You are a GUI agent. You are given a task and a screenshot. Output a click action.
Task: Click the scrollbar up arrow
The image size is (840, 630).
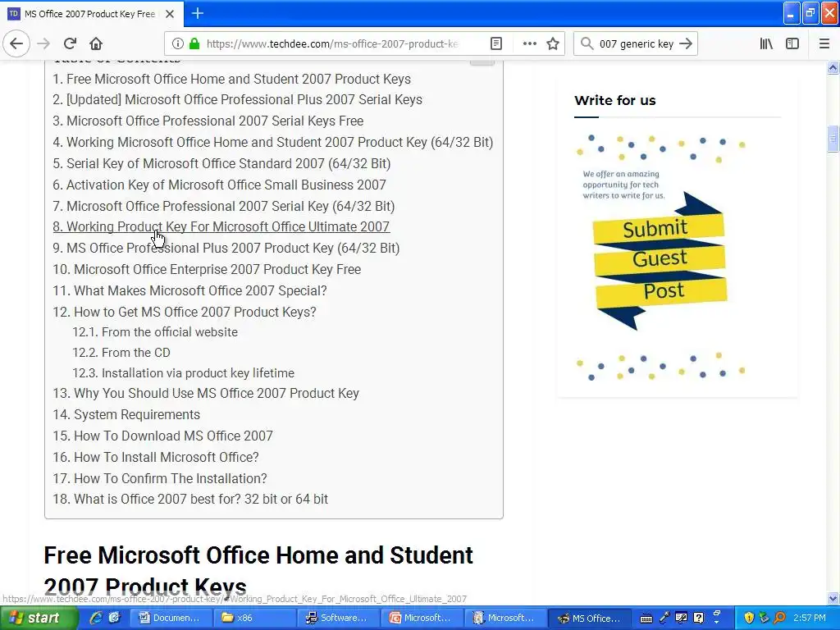pyautogui.click(x=833, y=67)
